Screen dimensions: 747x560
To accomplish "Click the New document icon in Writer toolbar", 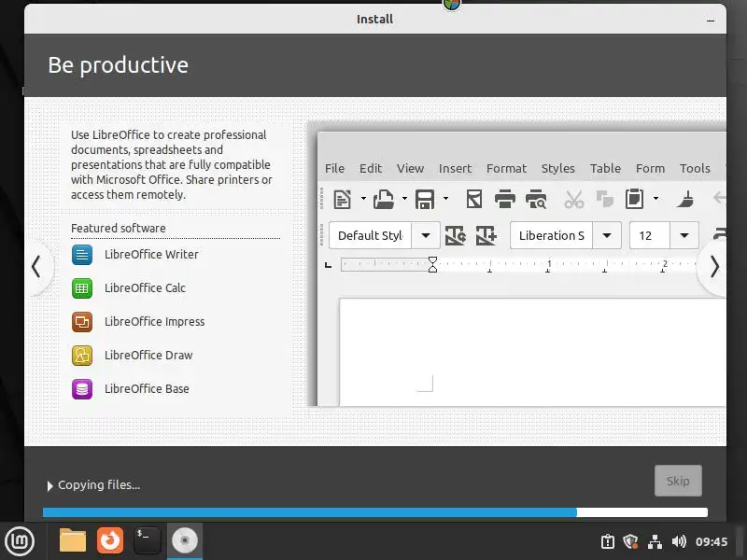I will click(342, 199).
